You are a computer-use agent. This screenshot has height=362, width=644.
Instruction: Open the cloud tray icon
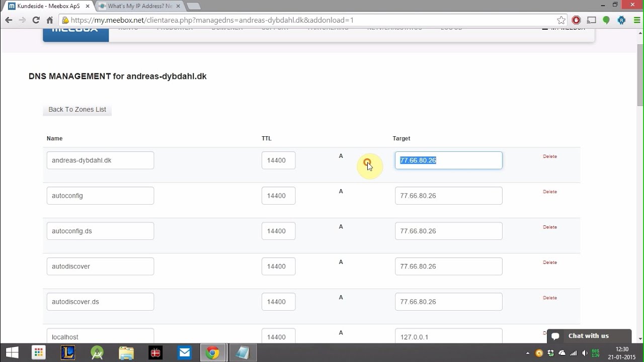[562, 353]
